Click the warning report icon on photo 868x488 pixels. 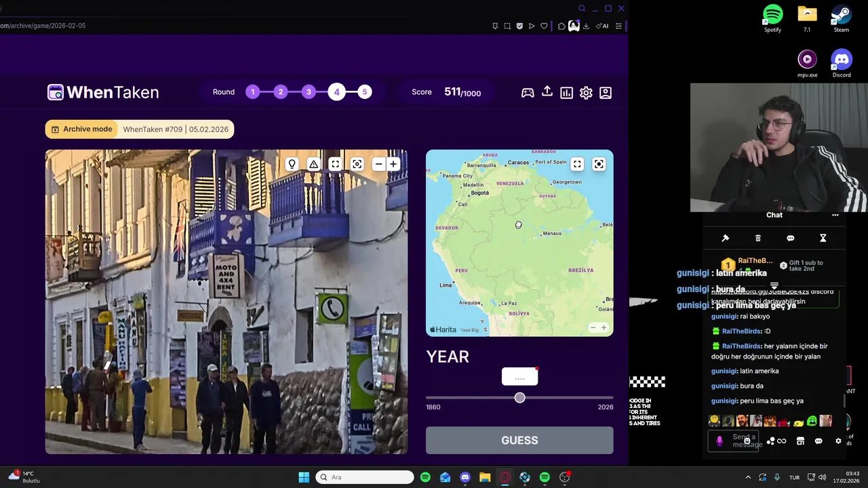point(313,164)
